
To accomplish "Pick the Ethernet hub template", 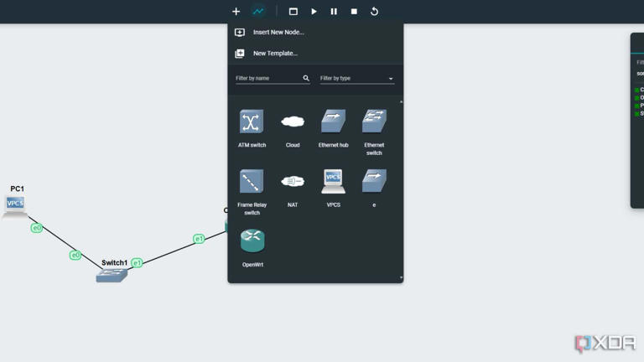I will pyautogui.click(x=333, y=122).
